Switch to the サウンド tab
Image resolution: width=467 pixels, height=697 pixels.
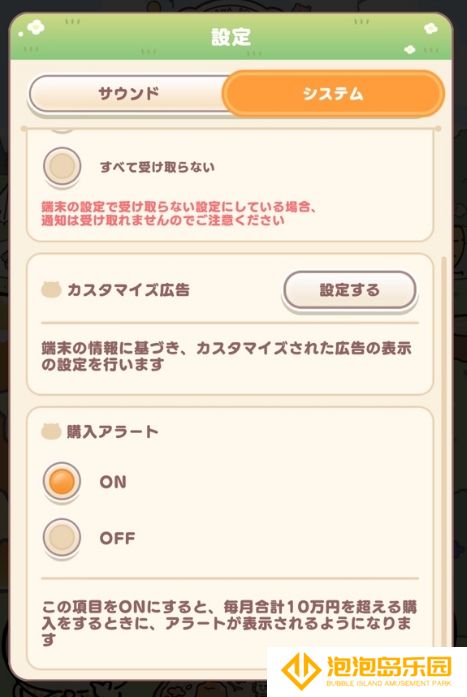[x=129, y=93]
